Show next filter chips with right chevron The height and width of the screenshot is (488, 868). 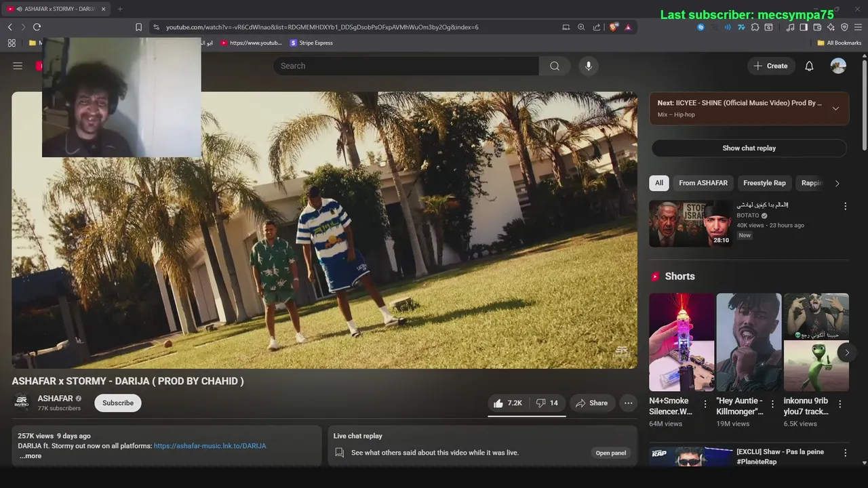pos(837,183)
